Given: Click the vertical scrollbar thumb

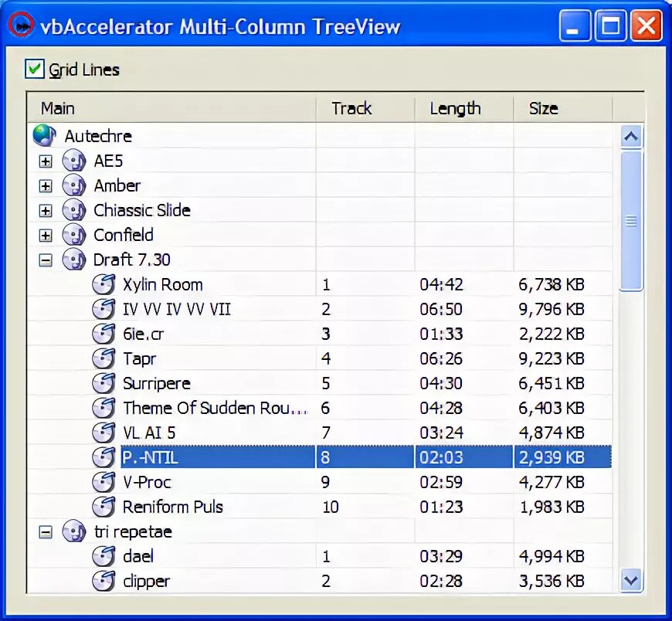Looking at the screenshot, I should 631,221.
